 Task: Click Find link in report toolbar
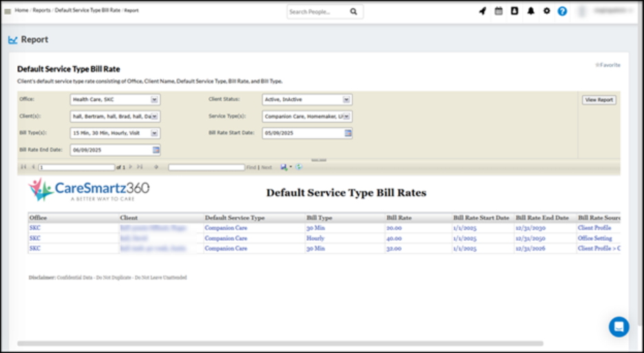pyautogui.click(x=251, y=167)
